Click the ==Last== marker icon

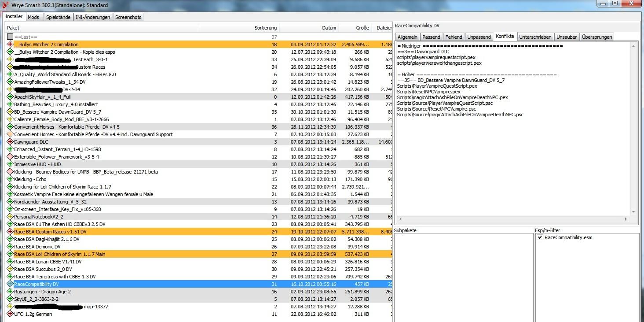(10, 37)
